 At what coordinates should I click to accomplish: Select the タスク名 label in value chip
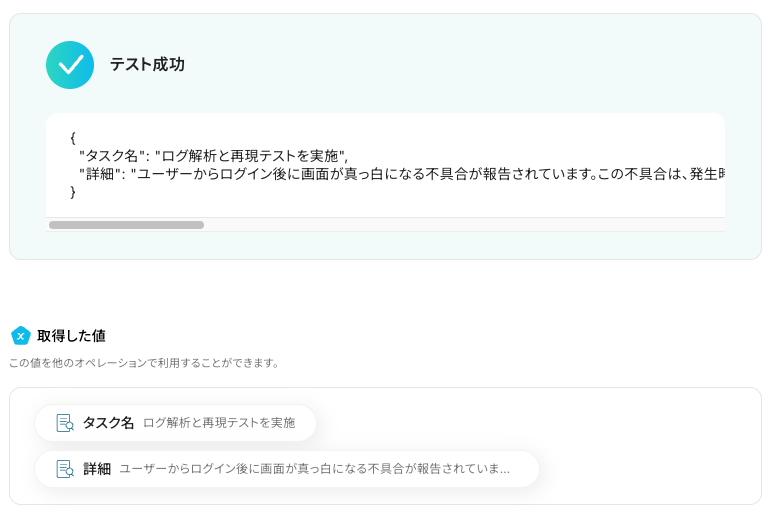coord(108,423)
